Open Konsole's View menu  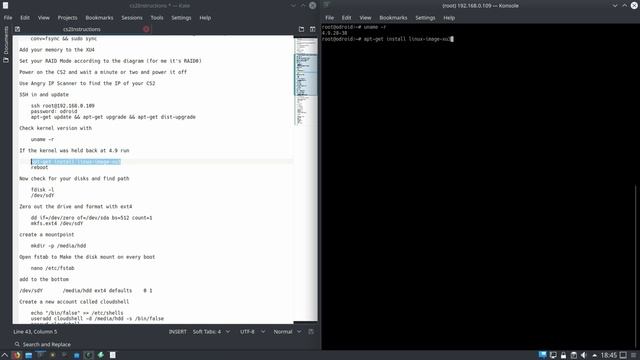[365, 18]
